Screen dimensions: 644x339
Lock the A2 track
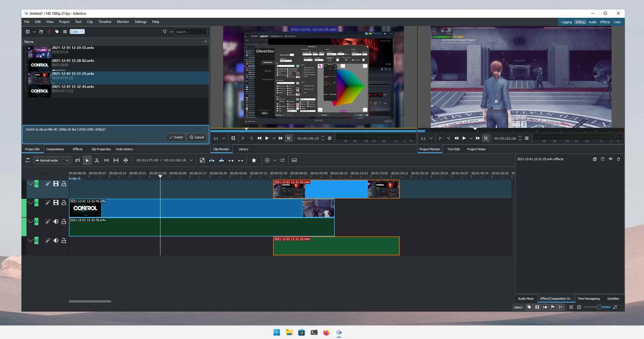click(64, 241)
